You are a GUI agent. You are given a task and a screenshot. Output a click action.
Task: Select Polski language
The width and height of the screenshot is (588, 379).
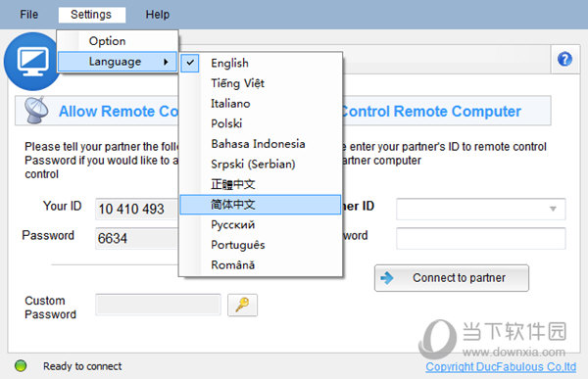pyautogui.click(x=261, y=123)
